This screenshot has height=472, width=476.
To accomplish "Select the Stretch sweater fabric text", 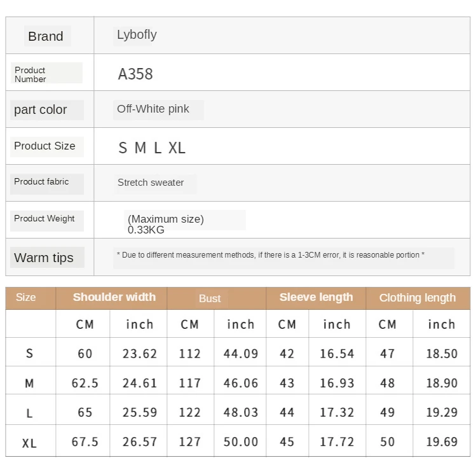I will click(151, 183).
